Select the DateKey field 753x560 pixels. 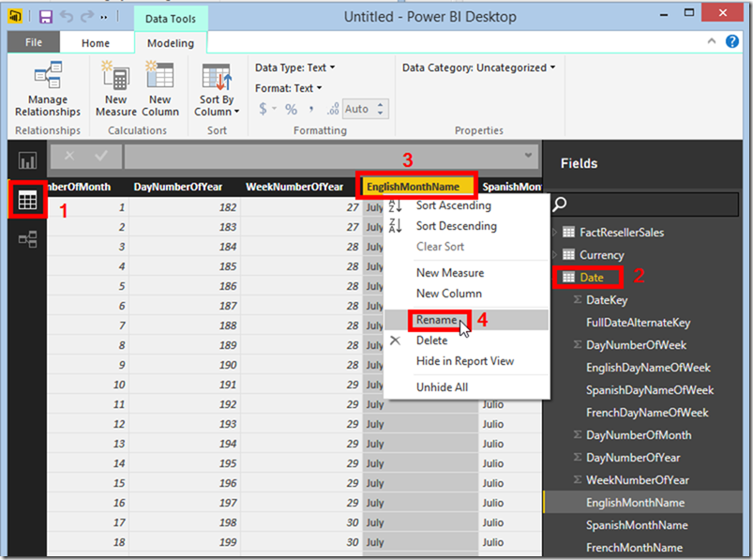(607, 300)
